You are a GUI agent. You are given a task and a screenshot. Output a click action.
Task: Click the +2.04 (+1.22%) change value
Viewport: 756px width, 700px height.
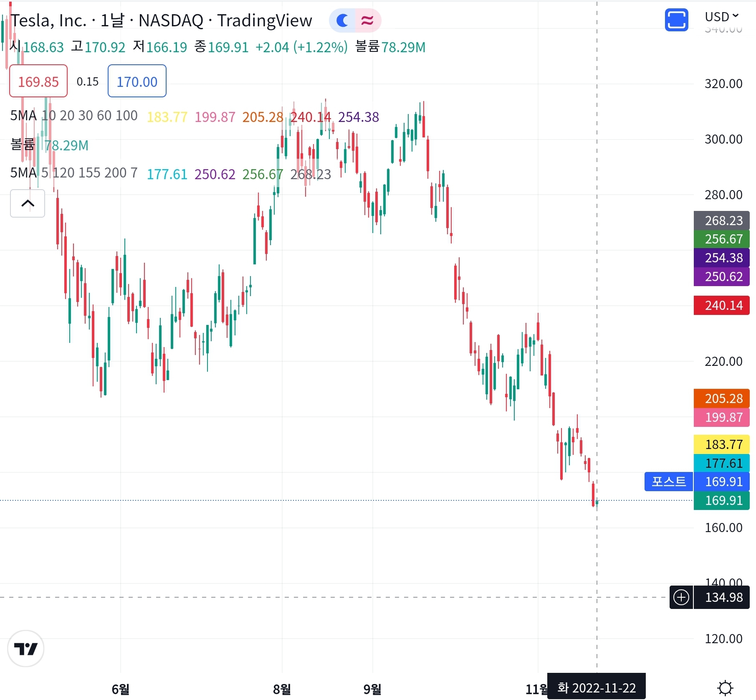(x=301, y=47)
